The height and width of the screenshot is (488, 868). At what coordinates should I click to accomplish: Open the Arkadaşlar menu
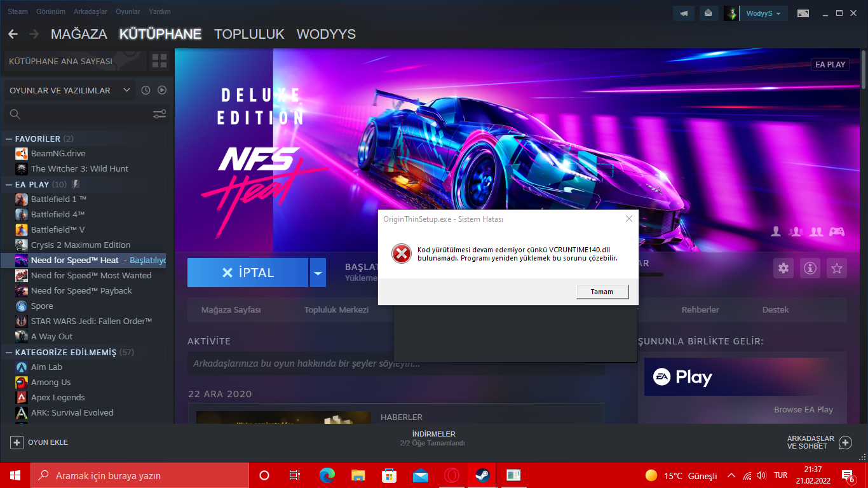(90, 11)
